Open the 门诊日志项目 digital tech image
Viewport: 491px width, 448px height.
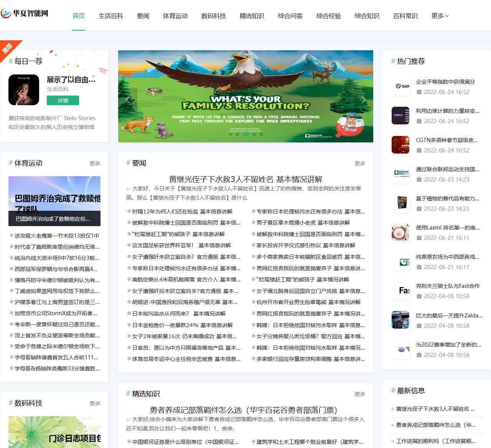click(x=54, y=432)
